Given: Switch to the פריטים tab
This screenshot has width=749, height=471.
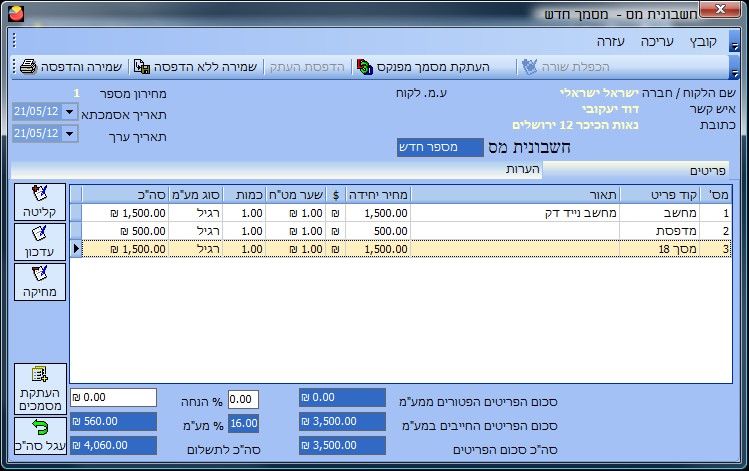Looking at the screenshot, I should click(x=635, y=170).
